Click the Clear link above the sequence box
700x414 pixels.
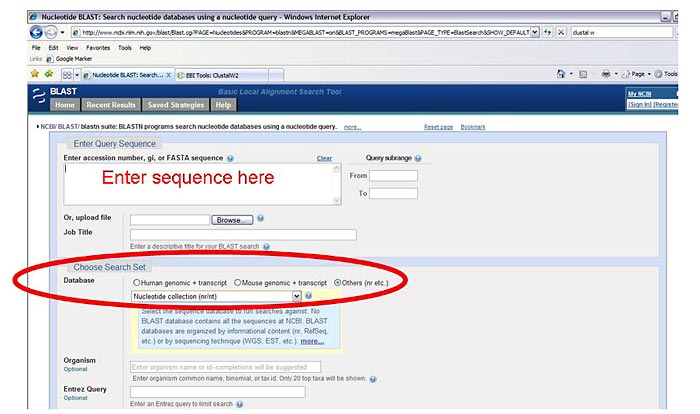(324, 159)
